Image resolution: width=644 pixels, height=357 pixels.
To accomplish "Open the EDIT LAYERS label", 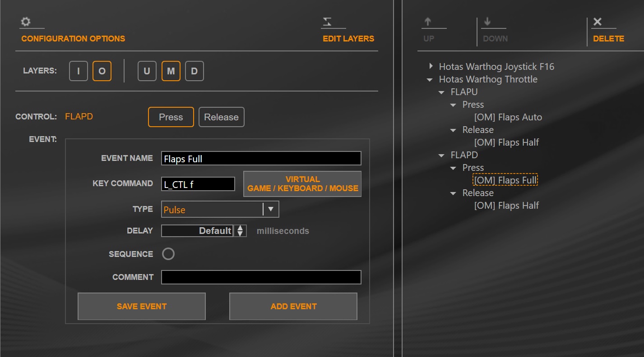I will [348, 39].
